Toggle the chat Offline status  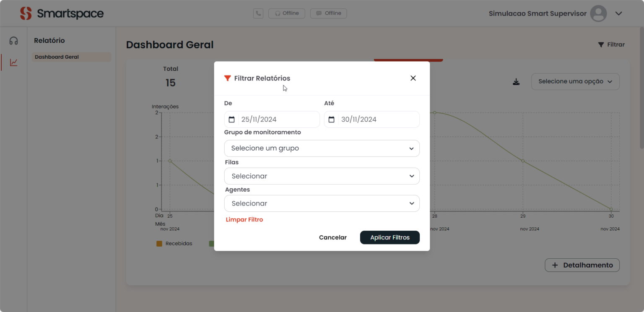point(328,13)
